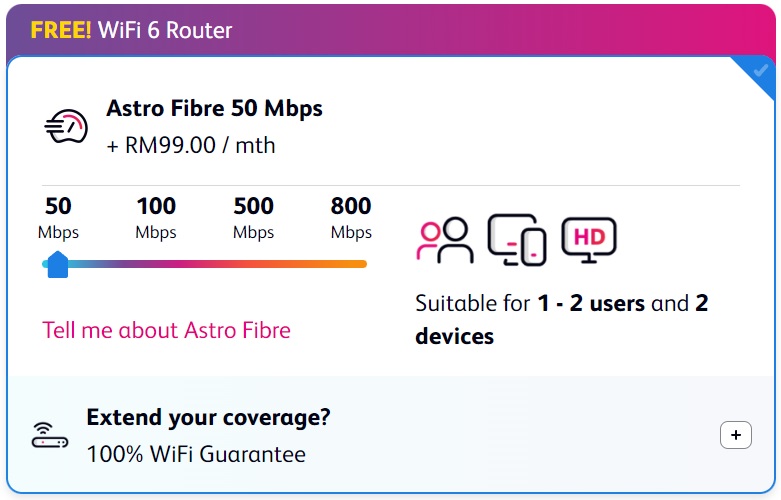The height and width of the screenshot is (500, 781).
Task: Choose the 800 Mbps speed option
Action: pos(351,218)
